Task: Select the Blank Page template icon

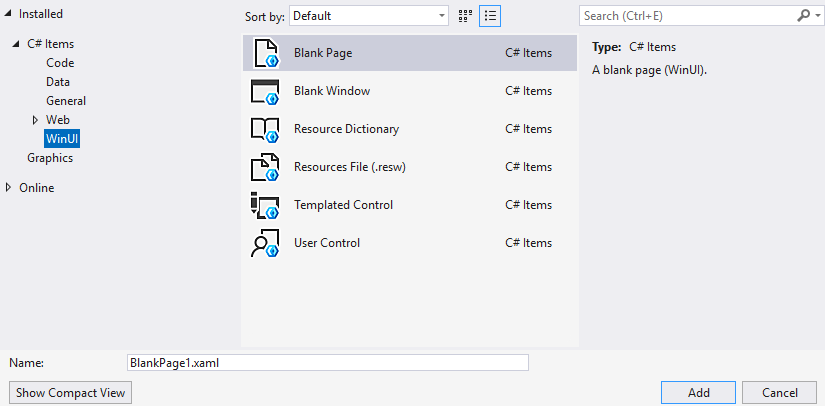Action: (x=265, y=53)
